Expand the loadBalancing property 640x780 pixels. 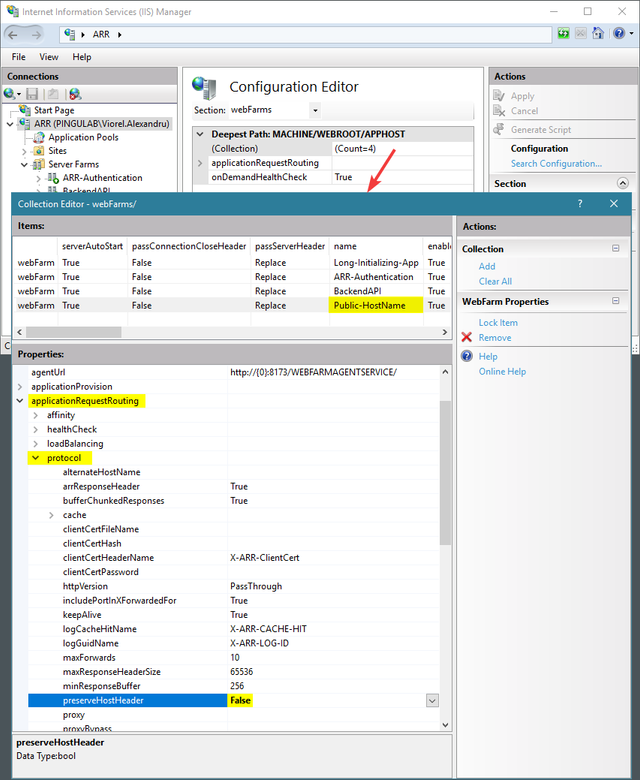[x=35, y=444]
